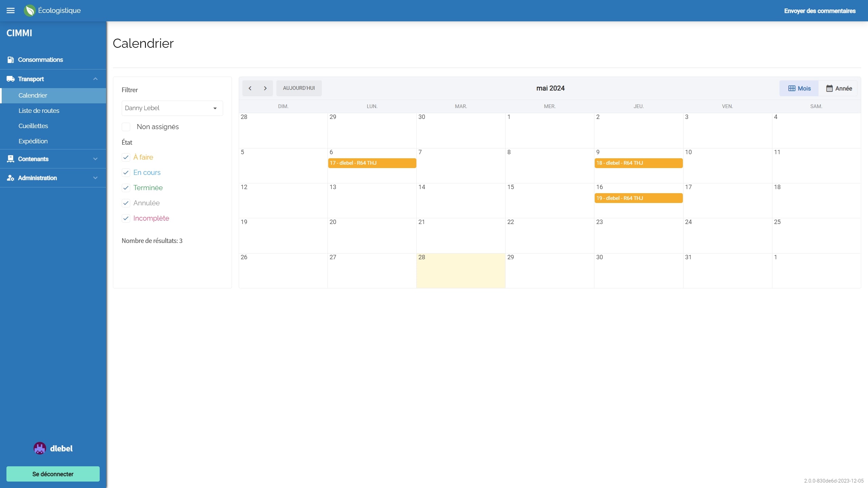Uncheck the À faire state filter
The image size is (868, 488).
click(x=126, y=157)
